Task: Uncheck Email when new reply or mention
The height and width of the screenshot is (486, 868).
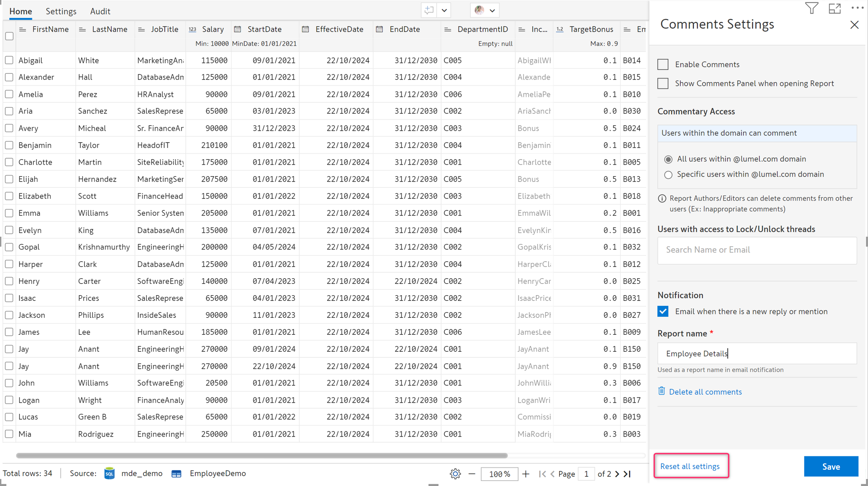Action: point(663,311)
